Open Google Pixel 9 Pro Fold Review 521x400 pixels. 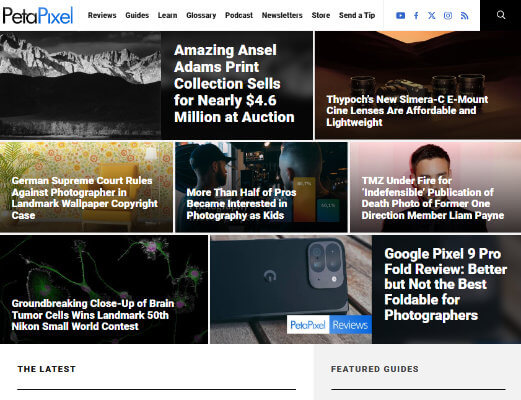tap(445, 284)
